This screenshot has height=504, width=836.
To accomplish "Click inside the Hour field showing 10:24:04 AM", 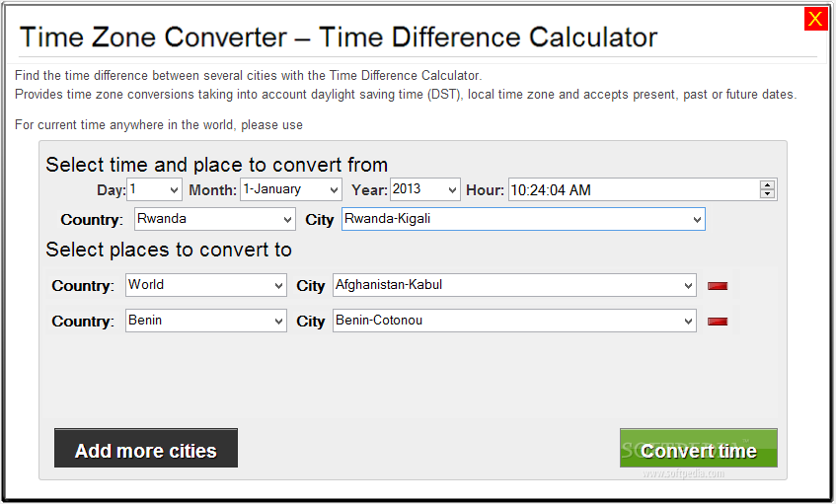I will (x=635, y=189).
